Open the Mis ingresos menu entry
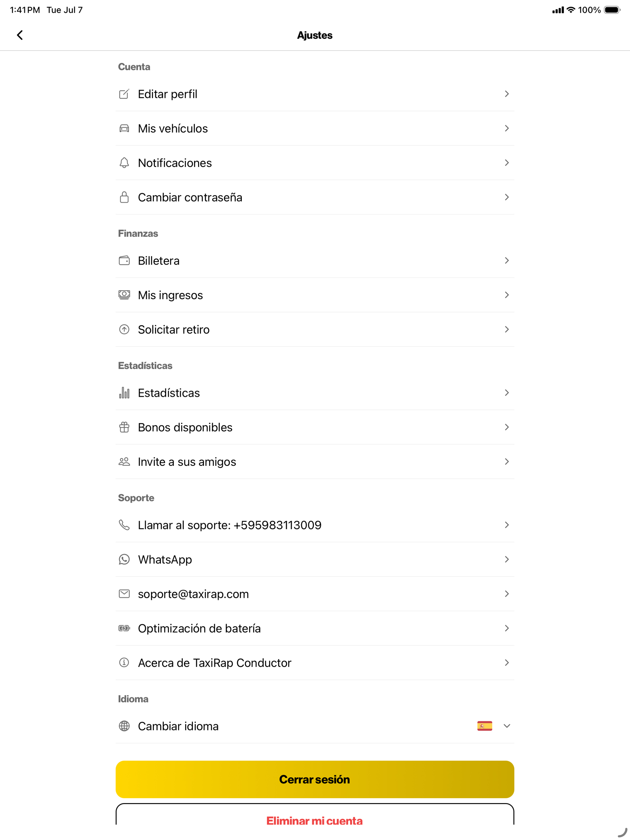Image resolution: width=630 pixels, height=840 pixels. click(x=315, y=295)
